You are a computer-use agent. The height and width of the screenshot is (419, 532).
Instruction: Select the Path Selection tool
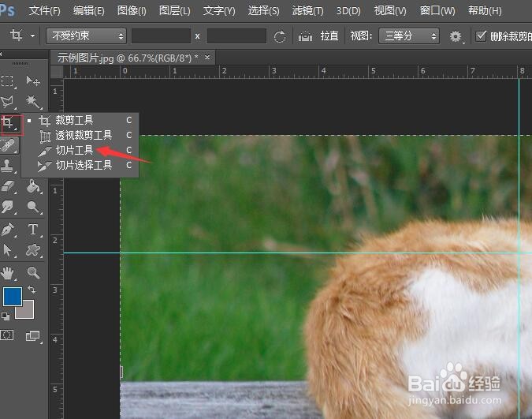[x=7, y=250]
